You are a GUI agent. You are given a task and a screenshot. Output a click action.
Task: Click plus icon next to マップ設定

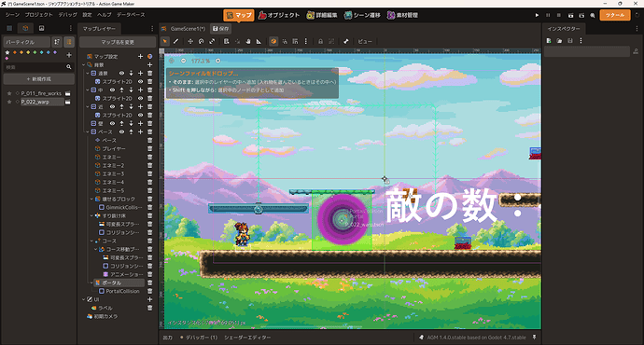pyautogui.click(x=140, y=56)
